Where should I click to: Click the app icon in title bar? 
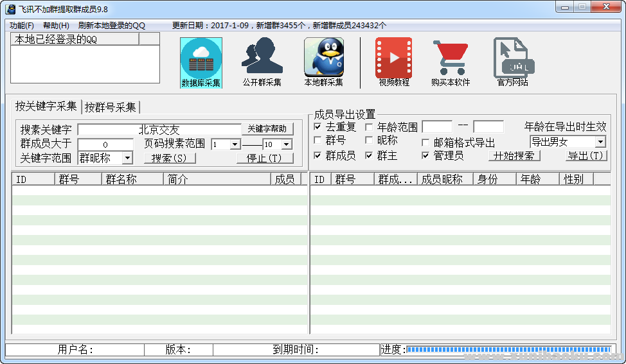10,8
